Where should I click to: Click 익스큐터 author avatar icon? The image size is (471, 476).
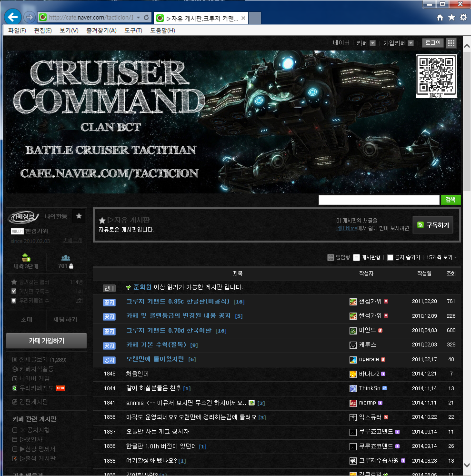pyautogui.click(x=353, y=417)
